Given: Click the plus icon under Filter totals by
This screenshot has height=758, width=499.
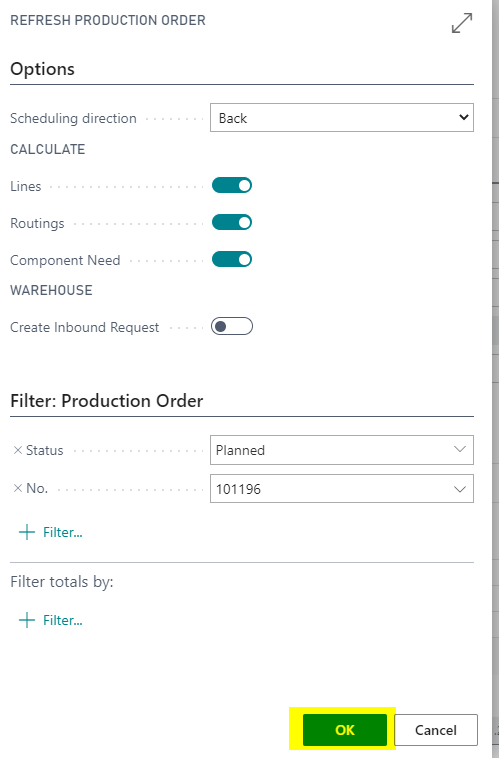Looking at the screenshot, I should click(x=27, y=620).
